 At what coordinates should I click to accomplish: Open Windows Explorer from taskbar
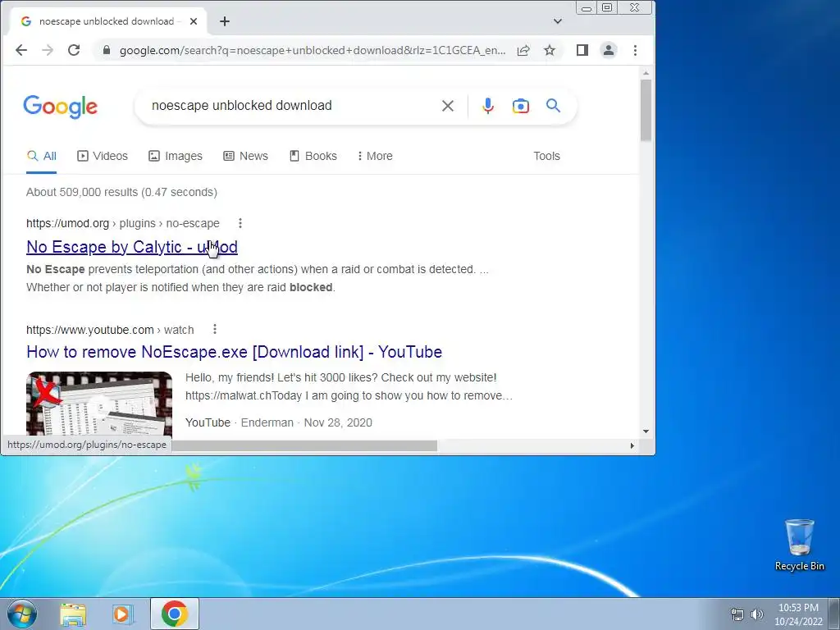coord(73,614)
